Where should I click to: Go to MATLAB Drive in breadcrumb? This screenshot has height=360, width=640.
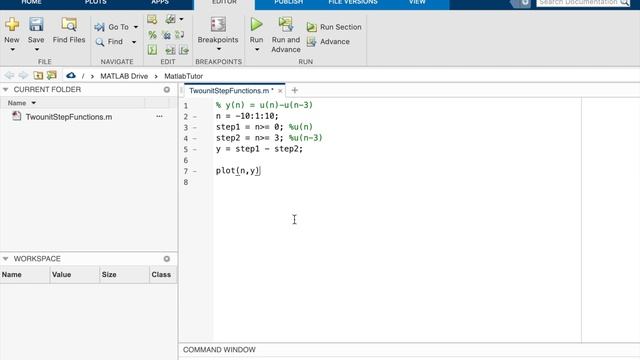click(124, 76)
